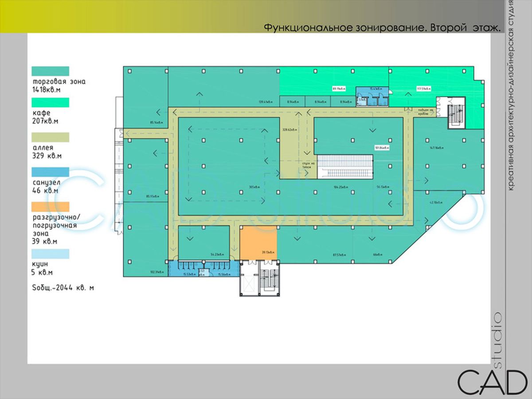Click the title 'Функциональное зонирование. Второй этаж.'

pos(382,27)
